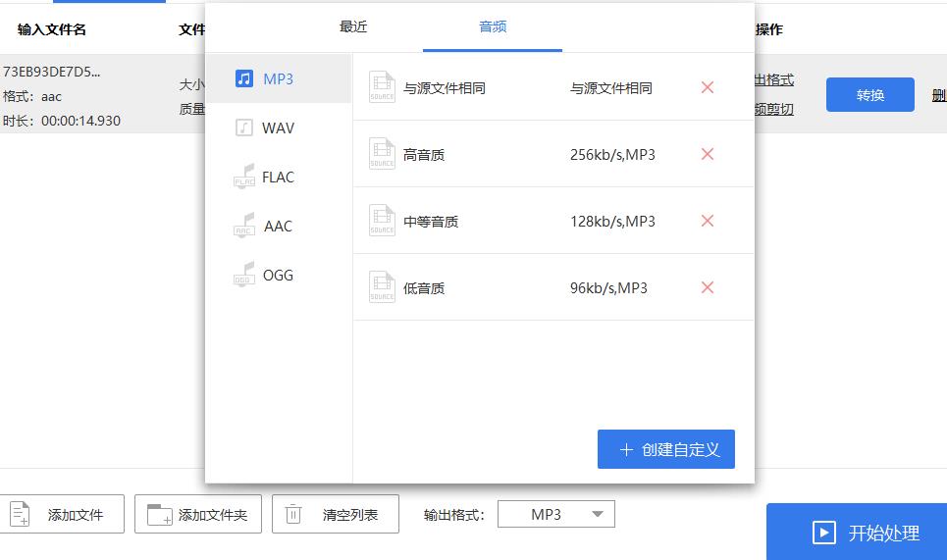Viewport: 947px width, 560px height.
Task: Click the 开始处理 button
Action: tap(857, 533)
